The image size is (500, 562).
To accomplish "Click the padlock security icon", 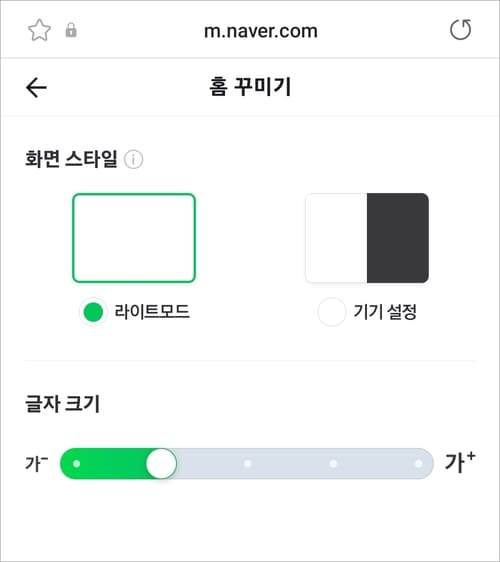I will (x=71, y=30).
